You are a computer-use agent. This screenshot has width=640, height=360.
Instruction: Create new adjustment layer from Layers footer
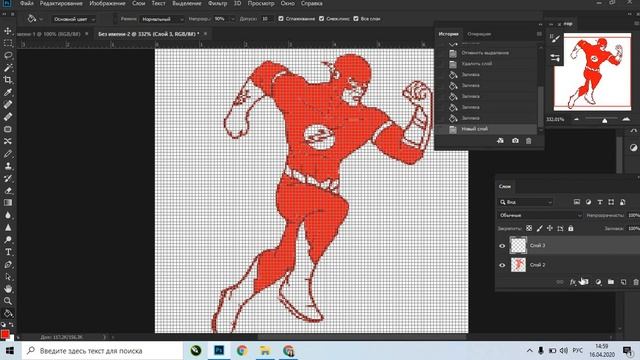[x=598, y=282]
